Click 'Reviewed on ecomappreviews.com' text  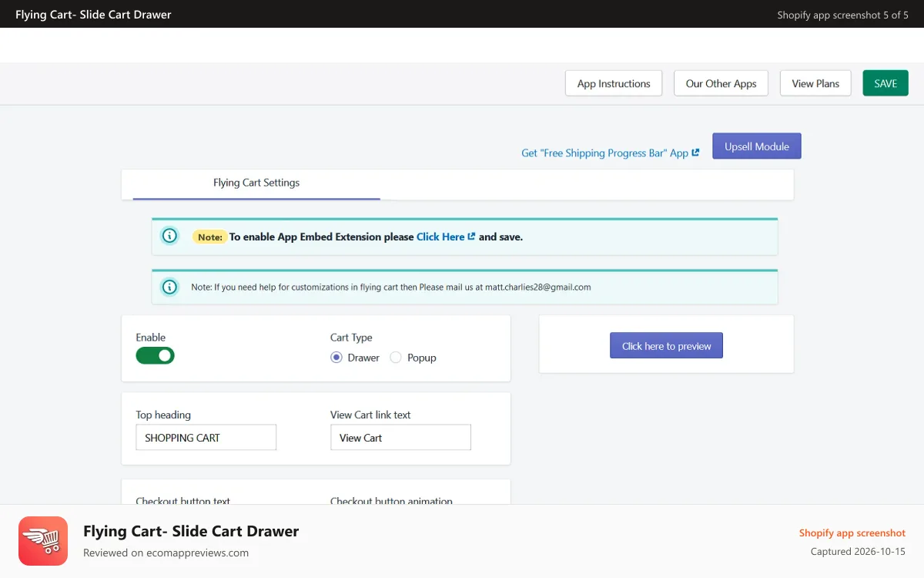pos(166,553)
